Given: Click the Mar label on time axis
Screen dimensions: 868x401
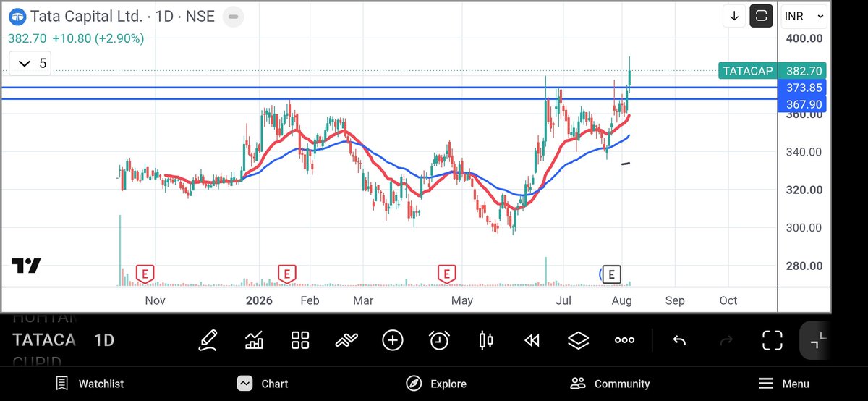Looking at the screenshot, I should [362, 300].
